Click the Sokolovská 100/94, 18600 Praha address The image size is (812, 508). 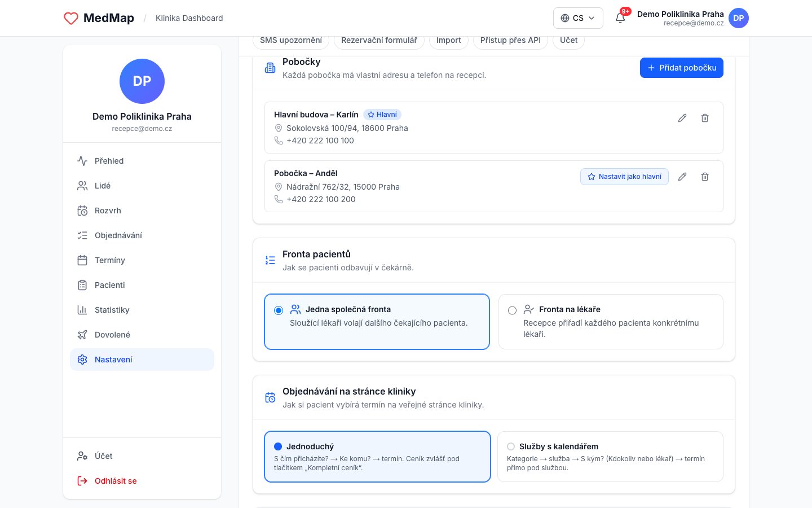click(347, 128)
